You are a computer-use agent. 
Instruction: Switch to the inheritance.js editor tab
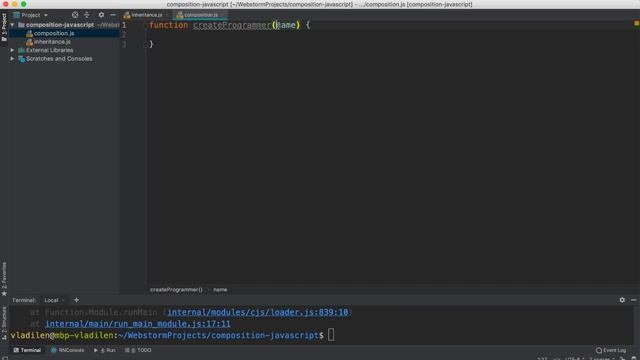click(146, 15)
